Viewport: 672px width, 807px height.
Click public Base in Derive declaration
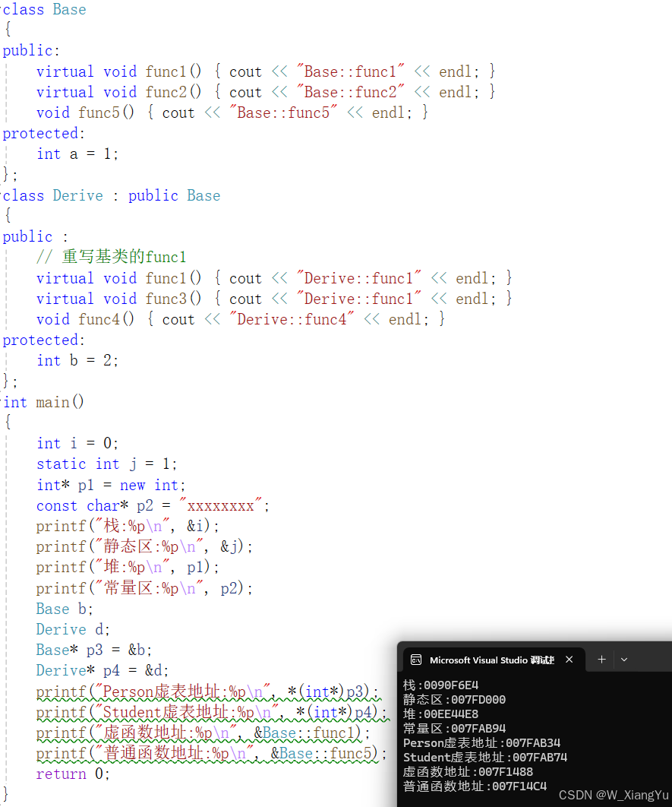pyautogui.click(x=174, y=195)
